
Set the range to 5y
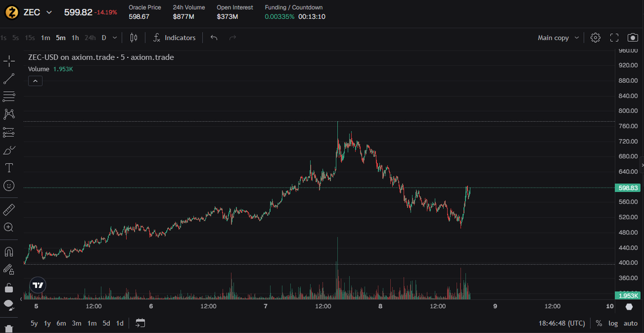pos(34,323)
